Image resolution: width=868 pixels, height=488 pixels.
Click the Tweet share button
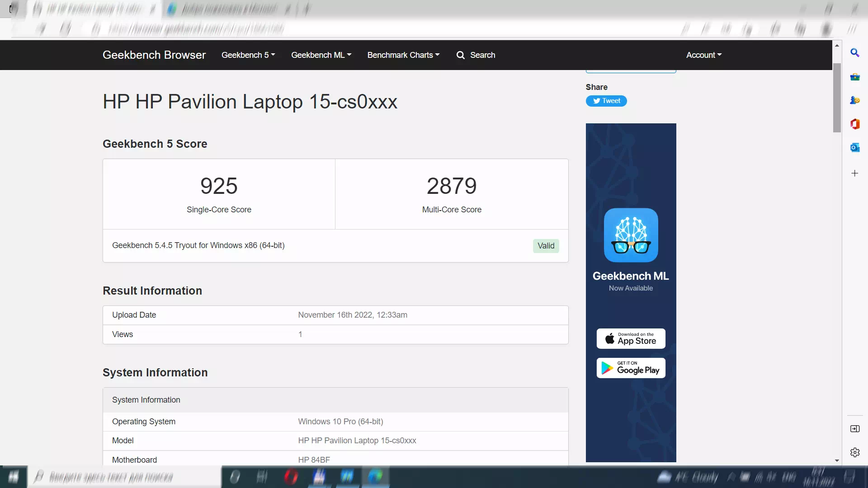606,101
